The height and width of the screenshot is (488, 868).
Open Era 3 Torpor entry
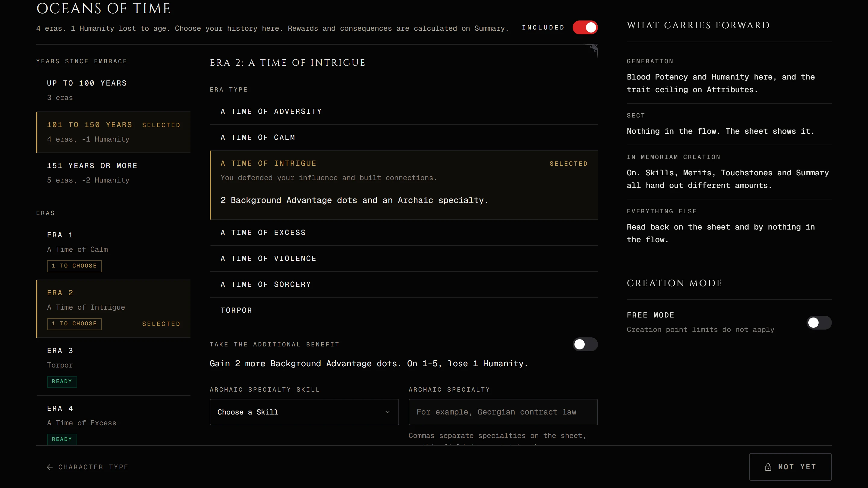point(113,367)
